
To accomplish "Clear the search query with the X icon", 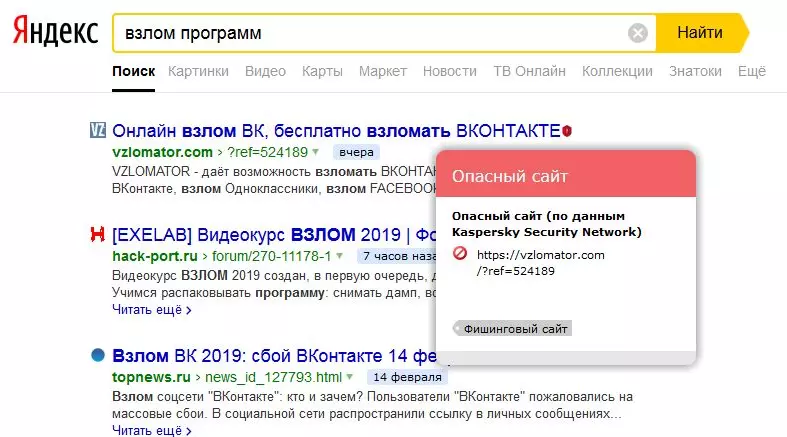I will [638, 33].
